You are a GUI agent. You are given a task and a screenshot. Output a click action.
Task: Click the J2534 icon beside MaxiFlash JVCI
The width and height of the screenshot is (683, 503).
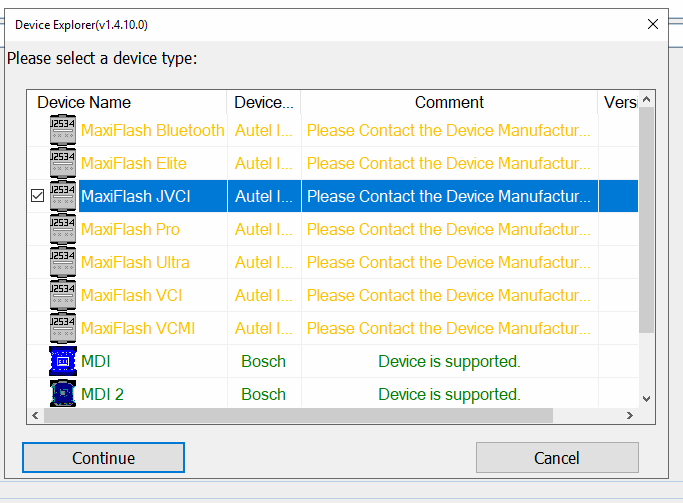pyautogui.click(x=62, y=196)
